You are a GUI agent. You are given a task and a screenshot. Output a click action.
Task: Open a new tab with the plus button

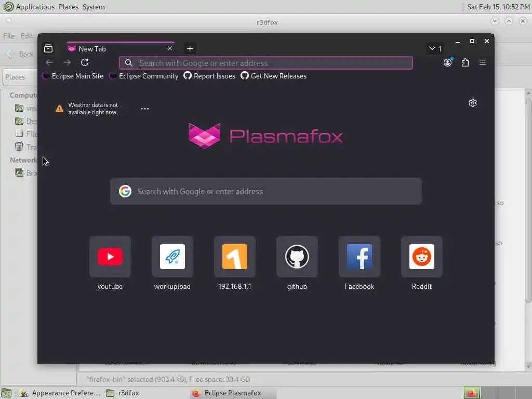[190, 49]
